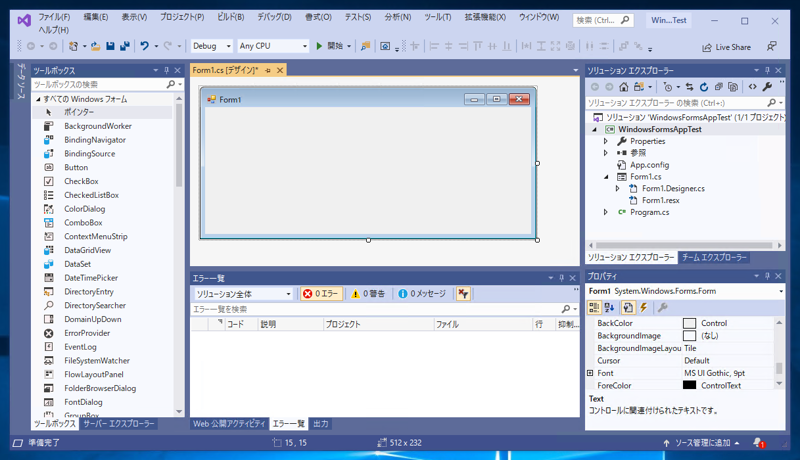
Task: Click the View Code angle brackets icon
Action: [x=753, y=87]
